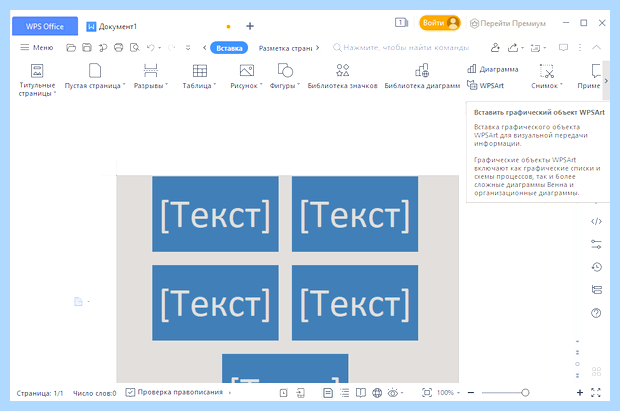The height and width of the screenshot is (411, 620).
Task: Open Библиотека значков
Action: [342, 76]
